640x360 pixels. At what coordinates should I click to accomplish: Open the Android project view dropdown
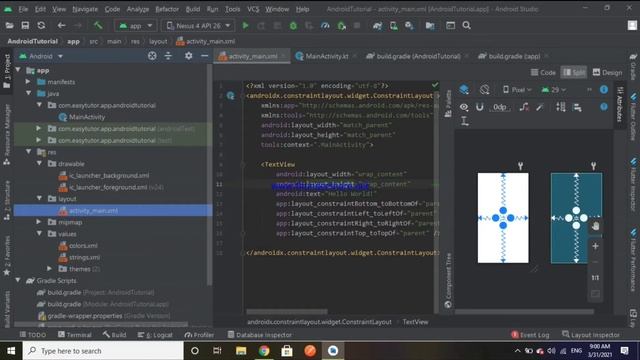coord(41,56)
